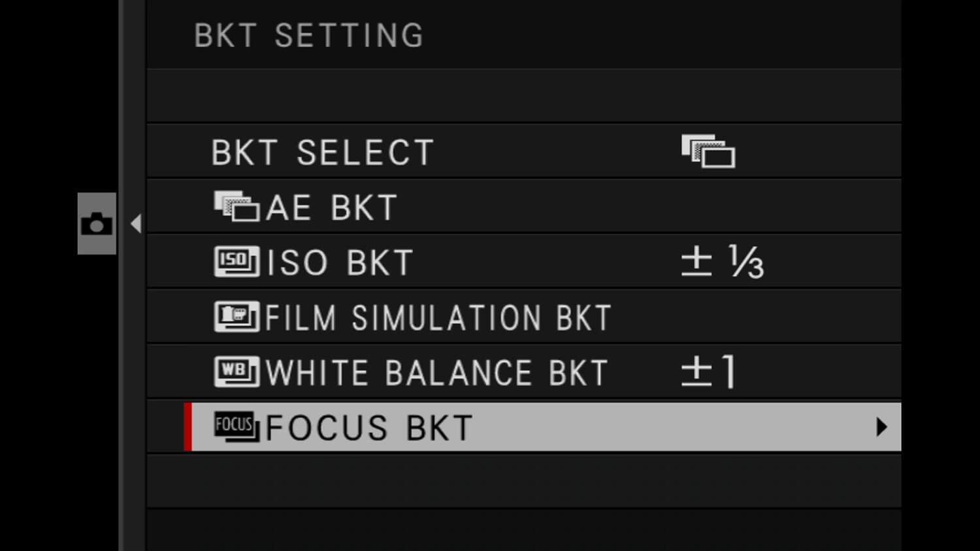The image size is (980, 551).
Task: Click the FOCUS bracketing icon
Action: coord(236,427)
